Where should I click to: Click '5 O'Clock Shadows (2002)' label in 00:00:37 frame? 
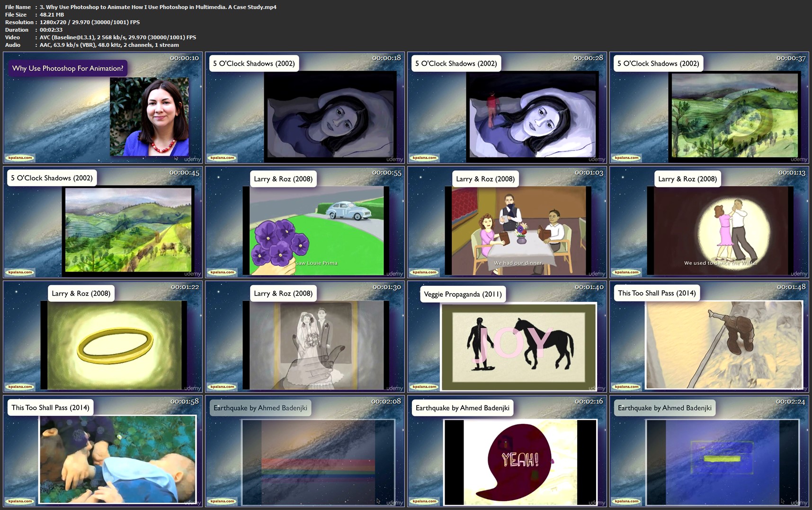click(x=658, y=63)
